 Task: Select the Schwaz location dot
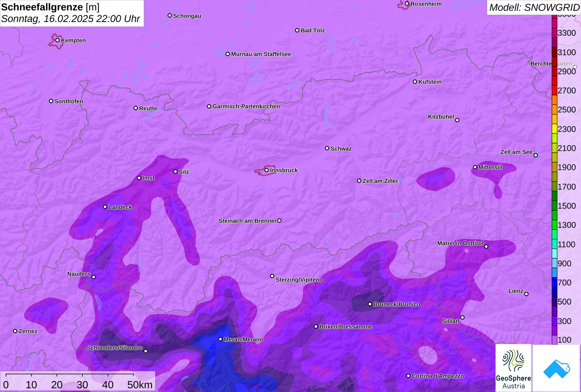(x=327, y=148)
